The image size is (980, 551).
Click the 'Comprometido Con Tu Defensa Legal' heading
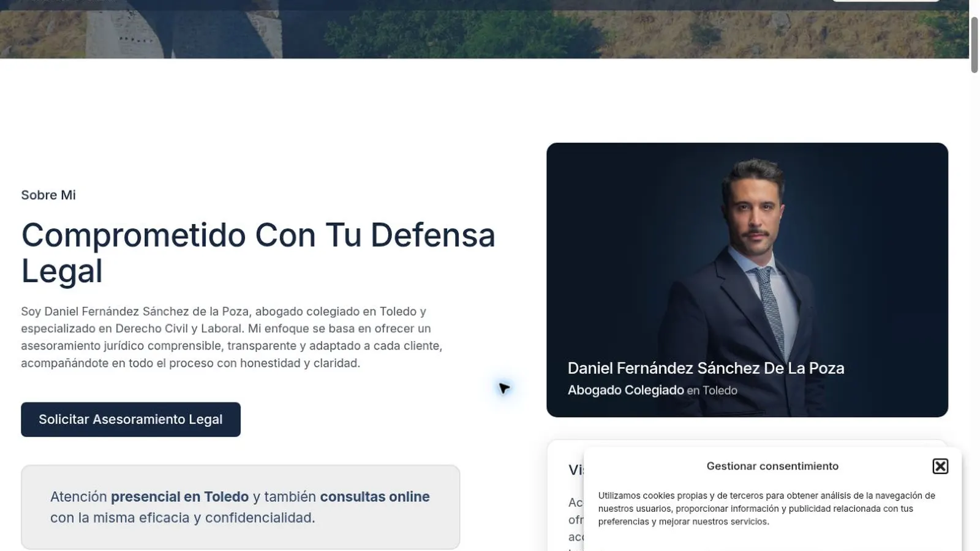tap(258, 253)
